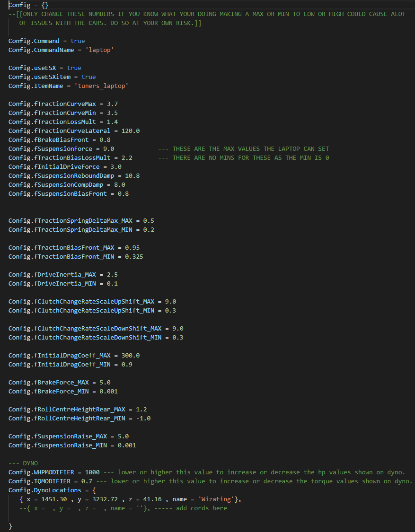Click the WHPMODIFIER value 1000
415x532 pixels.
pyautogui.click(x=92, y=472)
